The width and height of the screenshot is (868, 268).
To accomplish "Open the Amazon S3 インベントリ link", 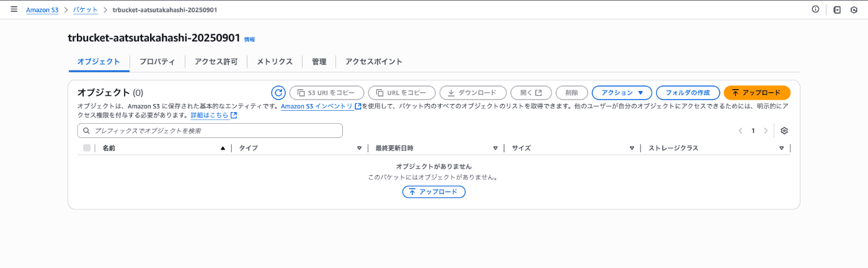I will (316, 106).
